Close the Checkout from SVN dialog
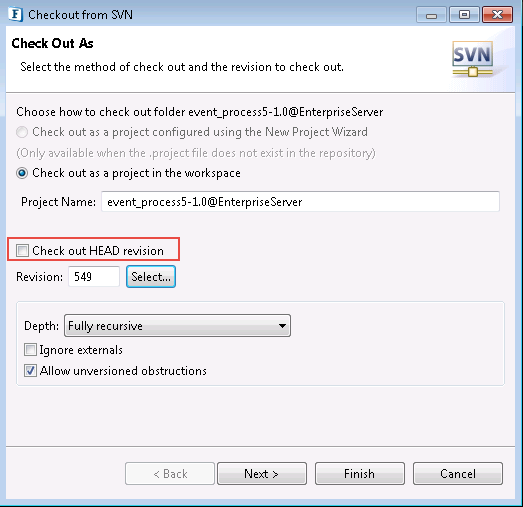The height and width of the screenshot is (507, 523). tap(497, 15)
